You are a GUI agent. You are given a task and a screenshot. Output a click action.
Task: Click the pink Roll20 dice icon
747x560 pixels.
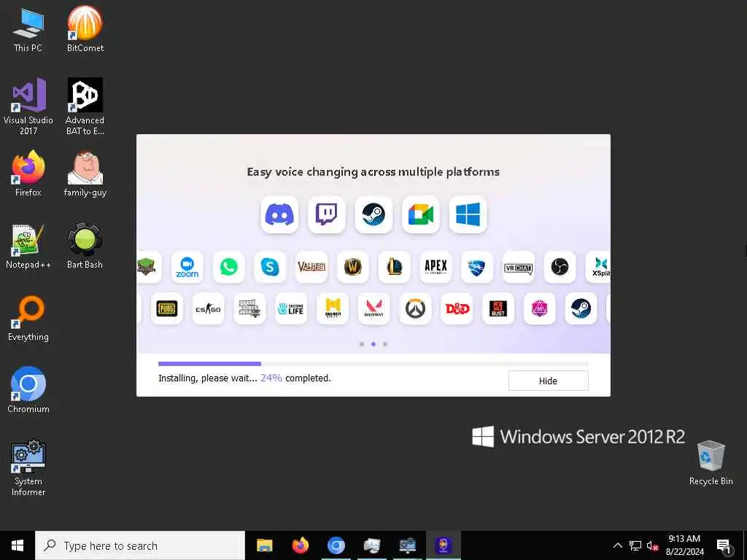[x=539, y=308]
